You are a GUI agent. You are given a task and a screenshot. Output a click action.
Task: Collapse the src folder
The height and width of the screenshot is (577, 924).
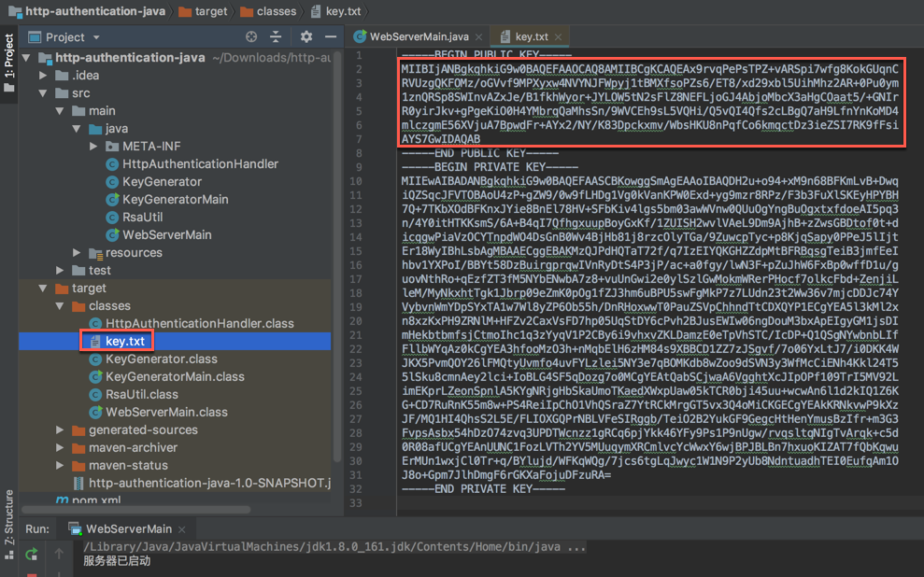(43, 93)
